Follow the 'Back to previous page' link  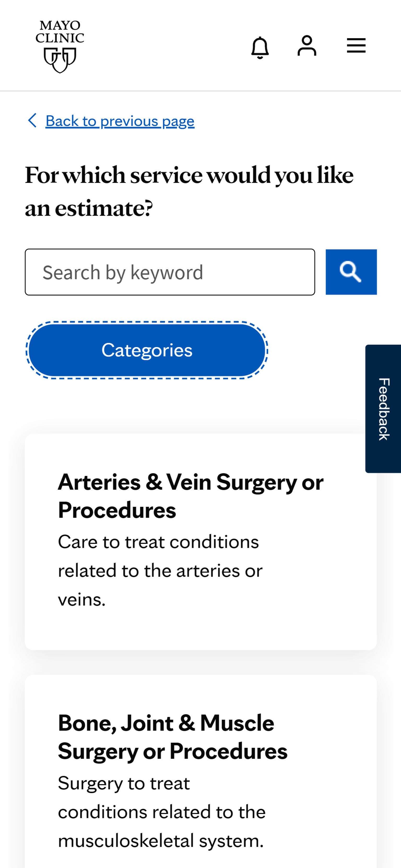pos(120,121)
